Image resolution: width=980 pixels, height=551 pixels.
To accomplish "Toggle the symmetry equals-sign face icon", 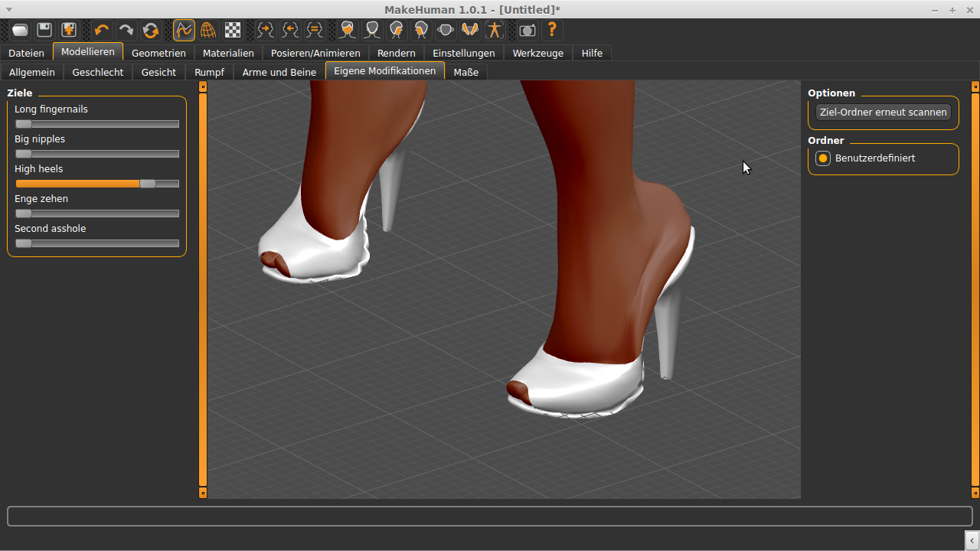I will pyautogui.click(x=315, y=30).
